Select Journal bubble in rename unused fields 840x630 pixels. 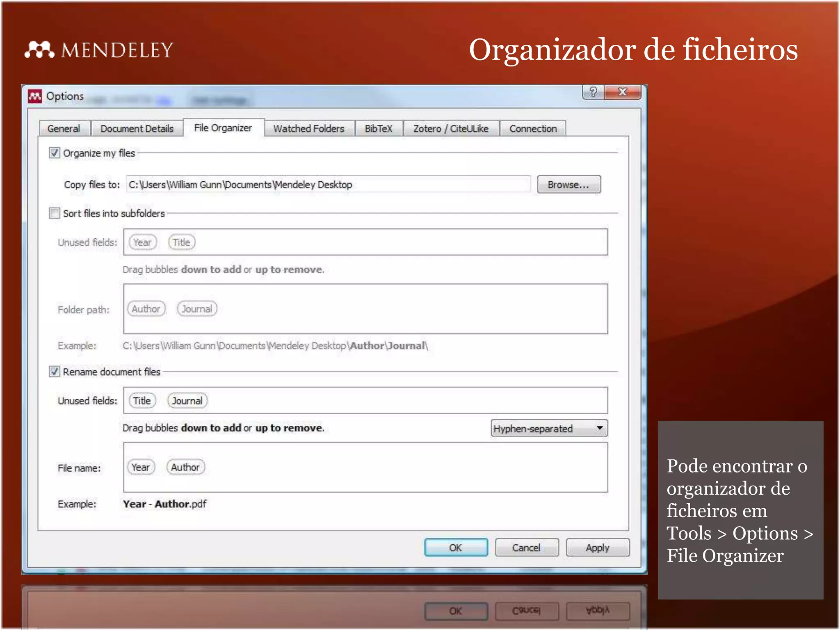point(187,400)
